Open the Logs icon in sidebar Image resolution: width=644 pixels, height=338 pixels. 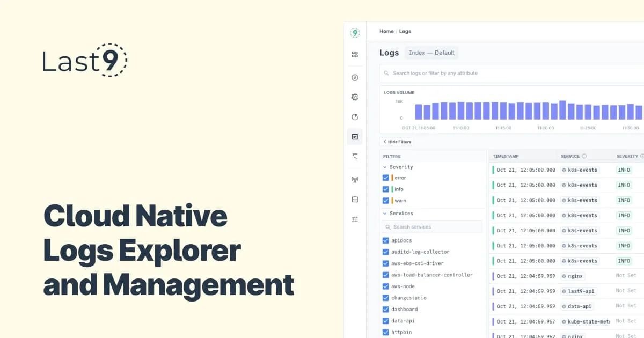[355, 137]
